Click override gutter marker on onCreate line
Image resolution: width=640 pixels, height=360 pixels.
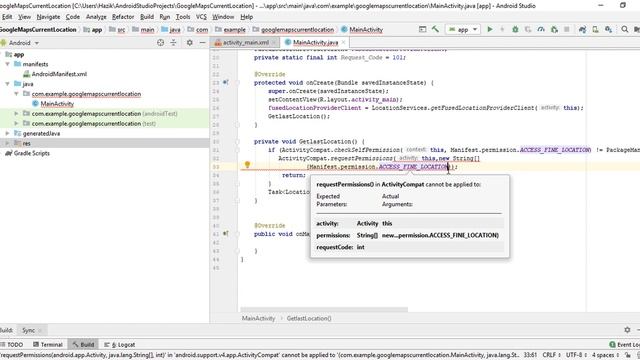225,82
